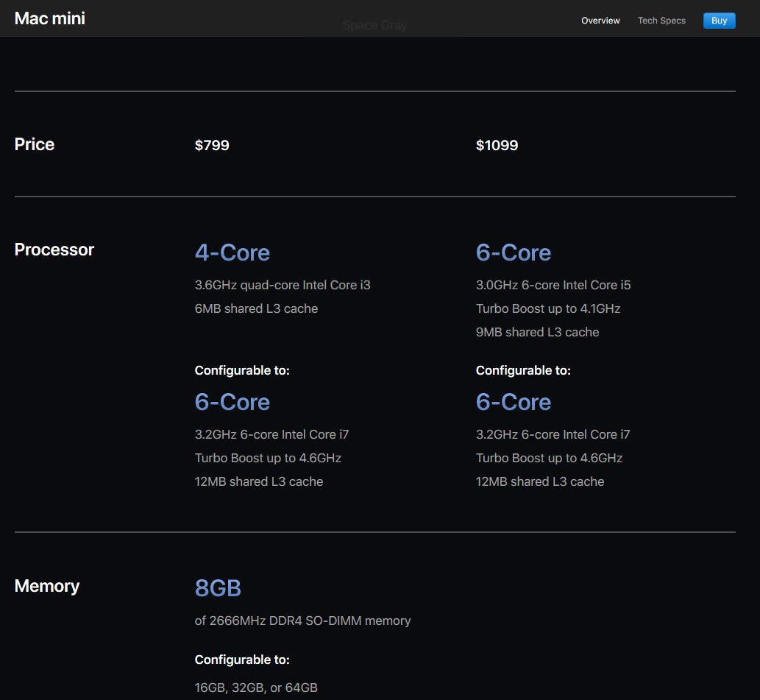The width and height of the screenshot is (760, 700).
Task: Click '6MB shared L3 cache' text
Action: point(257,309)
